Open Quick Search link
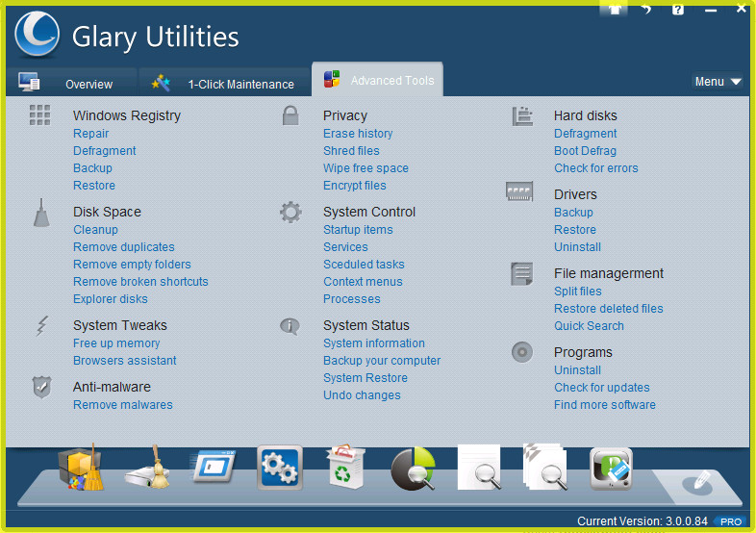Viewport: 756px width, 533px height. [590, 326]
